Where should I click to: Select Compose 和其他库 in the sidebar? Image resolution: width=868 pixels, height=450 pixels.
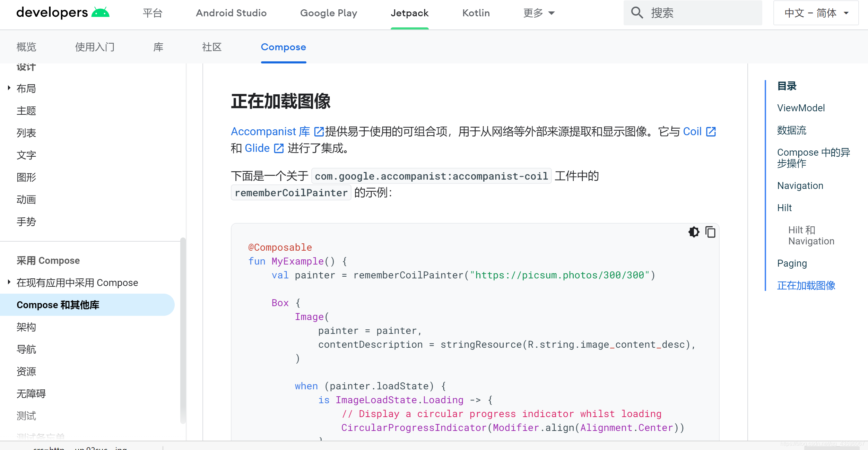coord(87,305)
